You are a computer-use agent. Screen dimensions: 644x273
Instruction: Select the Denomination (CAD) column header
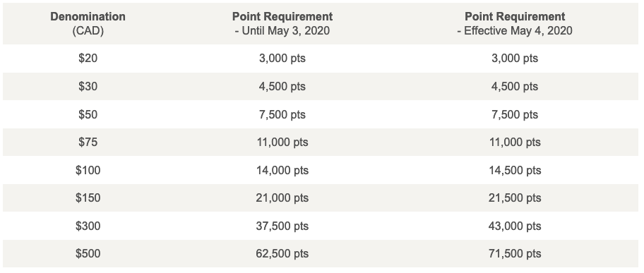(x=88, y=24)
